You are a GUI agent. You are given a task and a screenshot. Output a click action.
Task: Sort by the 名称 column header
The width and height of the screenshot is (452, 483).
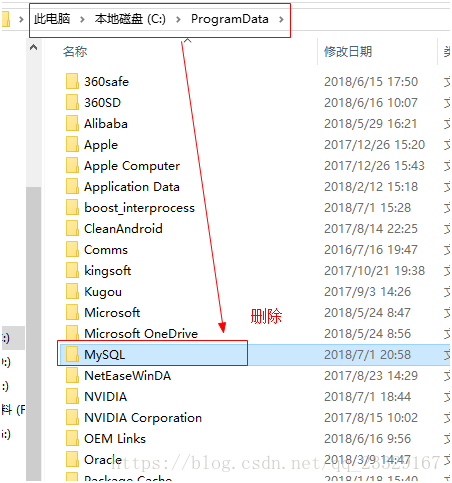pos(75,52)
